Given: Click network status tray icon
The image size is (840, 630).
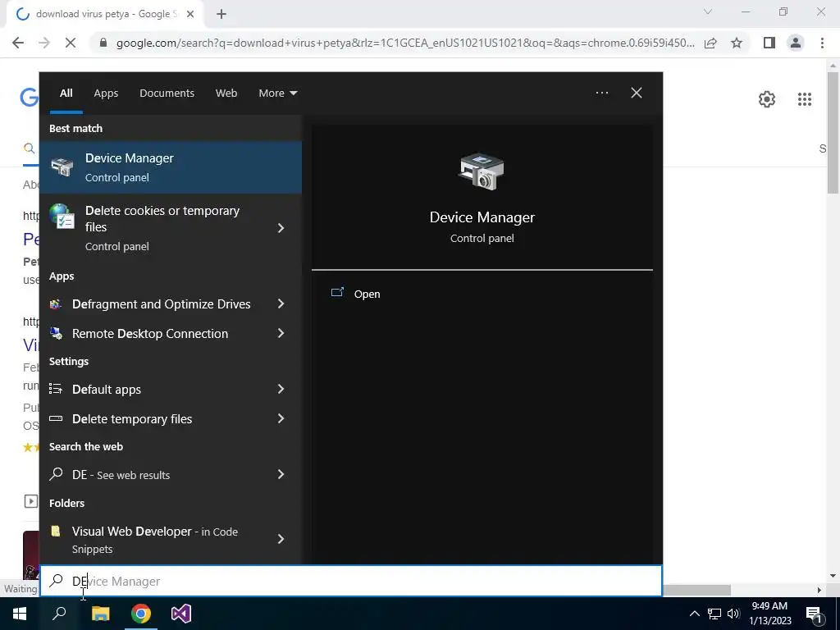Looking at the screenshot, I should tap(714, 614).
